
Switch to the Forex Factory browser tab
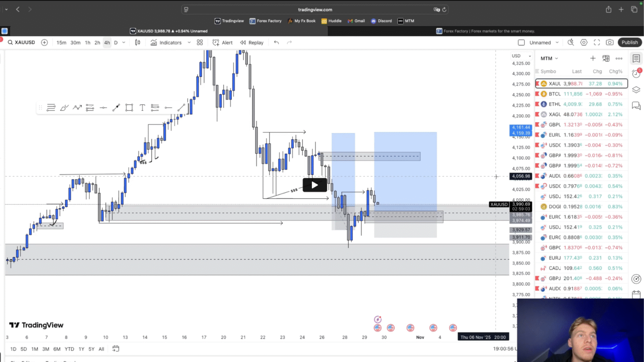click(485, 31)
